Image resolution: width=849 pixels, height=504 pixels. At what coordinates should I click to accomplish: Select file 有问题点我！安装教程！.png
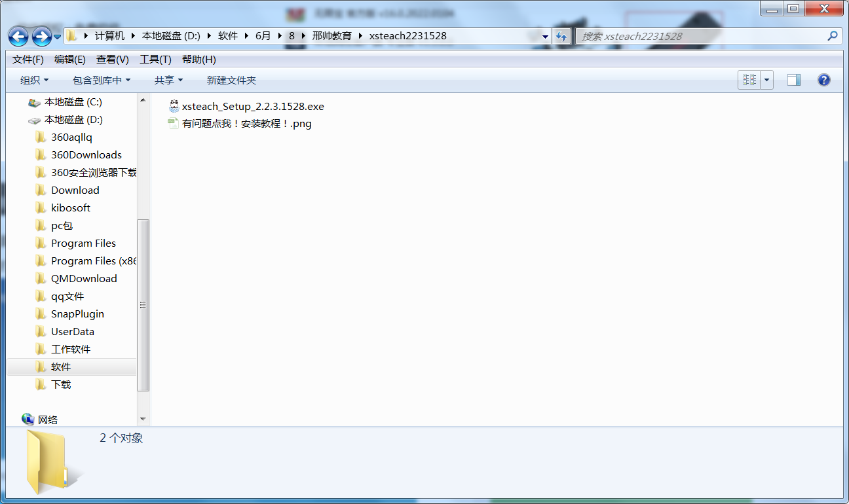(x=247, y=124)
